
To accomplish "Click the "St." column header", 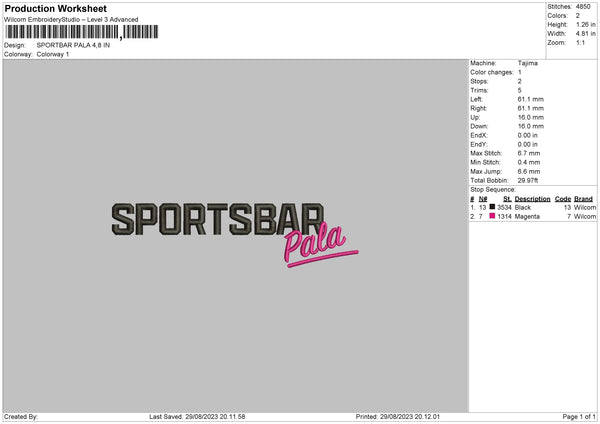I will pos(507,199).
